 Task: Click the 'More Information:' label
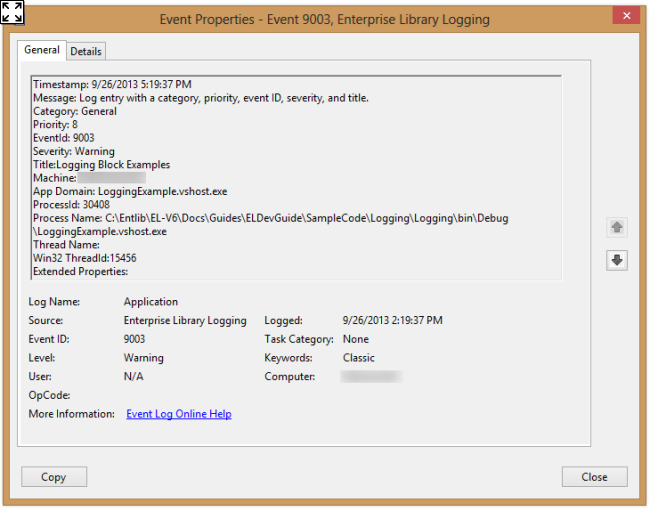pos(72,414)
